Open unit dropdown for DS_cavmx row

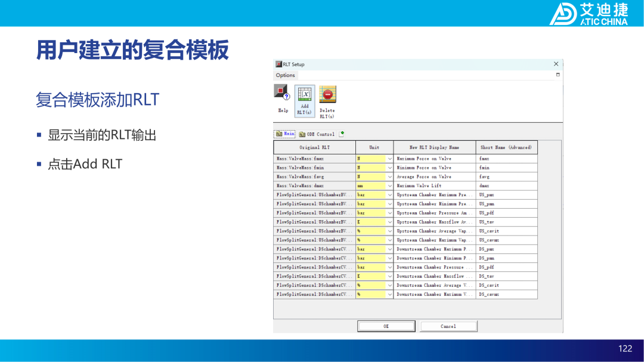(389, 294)
